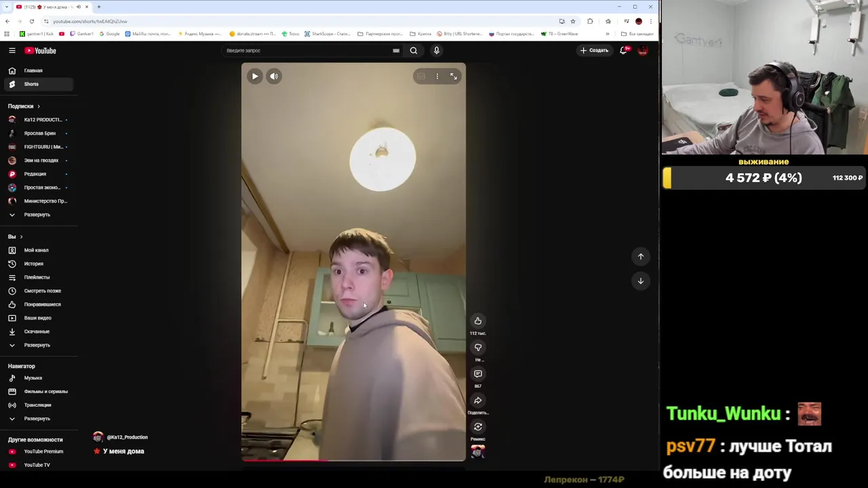The image size is (868, 488).
Task: Click the Short's red progress bar
Action: (285, 460)
